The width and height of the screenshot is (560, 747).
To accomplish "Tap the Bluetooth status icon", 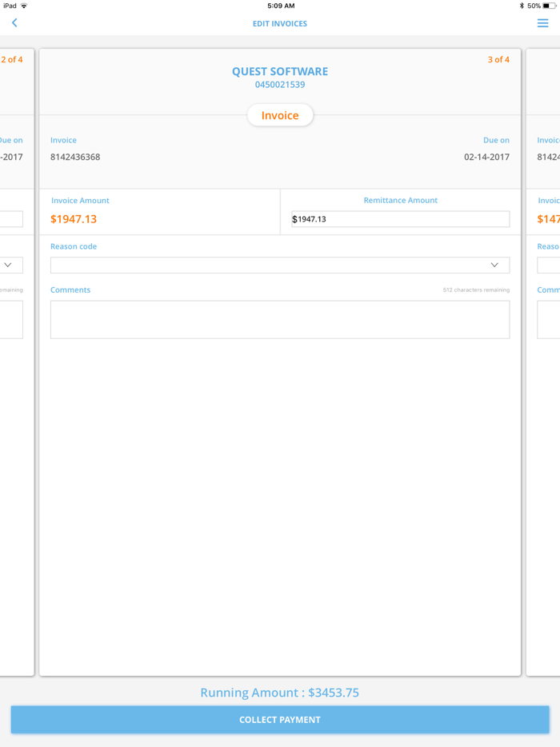I will coord(522,6).
